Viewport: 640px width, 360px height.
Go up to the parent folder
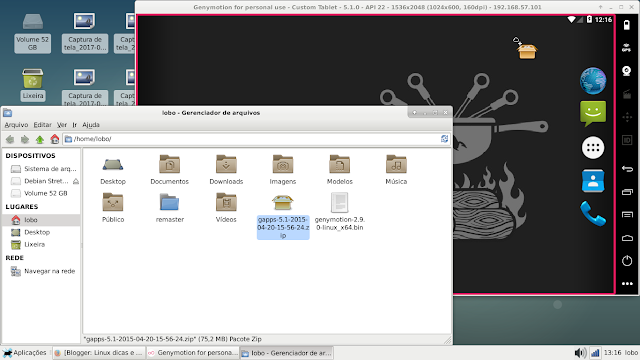40,140
